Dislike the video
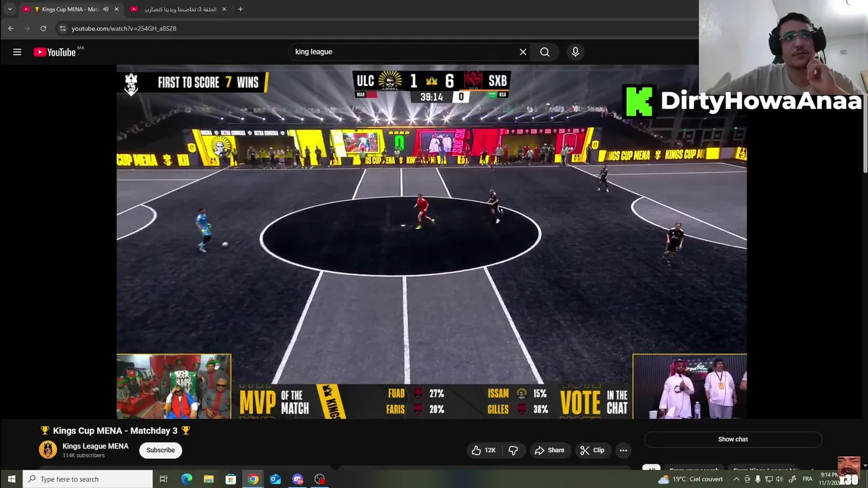 [x=513, y=450]
